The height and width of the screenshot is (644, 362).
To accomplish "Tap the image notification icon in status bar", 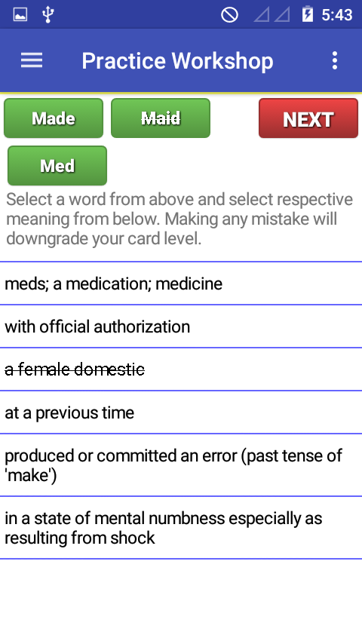I will pyautogui.click(x=20, y=15).
